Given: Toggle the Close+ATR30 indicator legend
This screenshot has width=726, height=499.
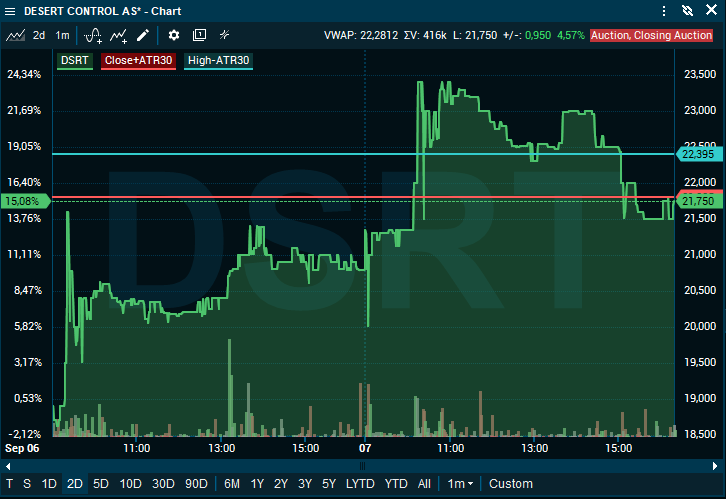Looking at the screenshot, I should click(x=138, y=60).
